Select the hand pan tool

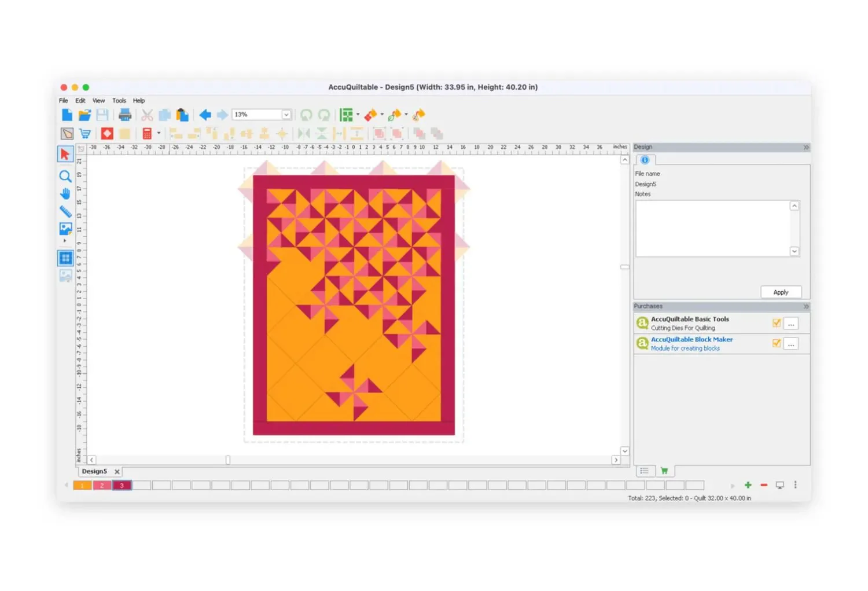[x=65, y=194]
